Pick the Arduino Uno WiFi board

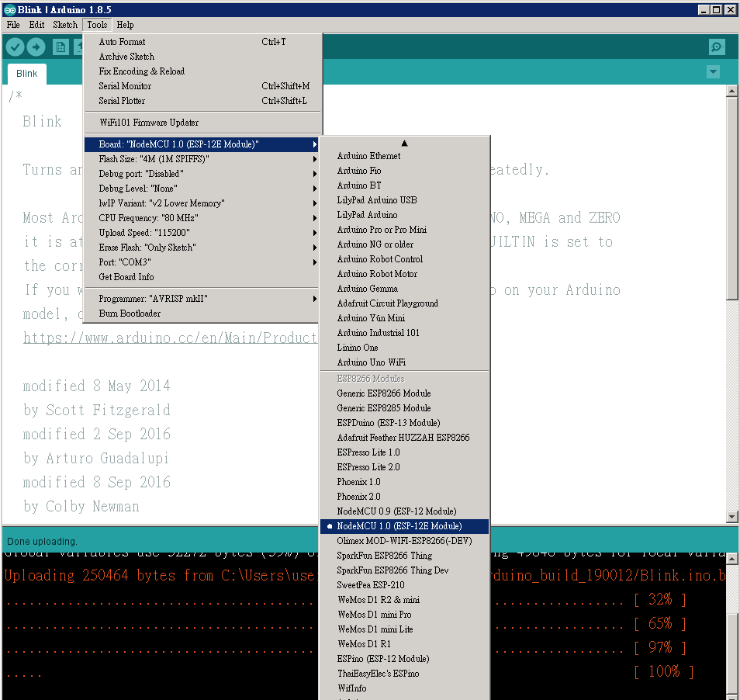point(404,362)
